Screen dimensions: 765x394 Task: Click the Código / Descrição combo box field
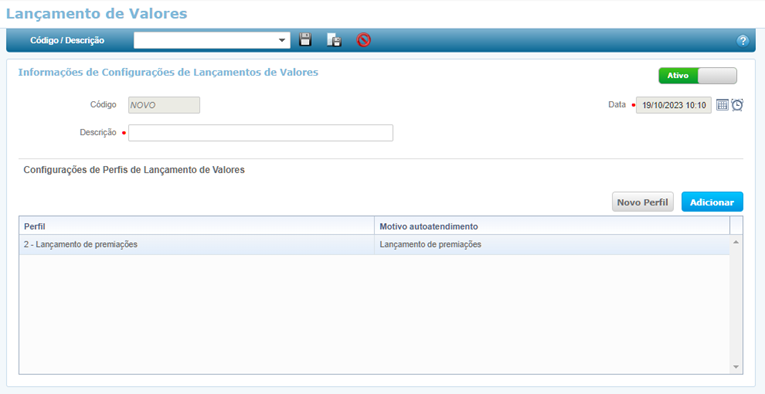(x=212, y=40)
